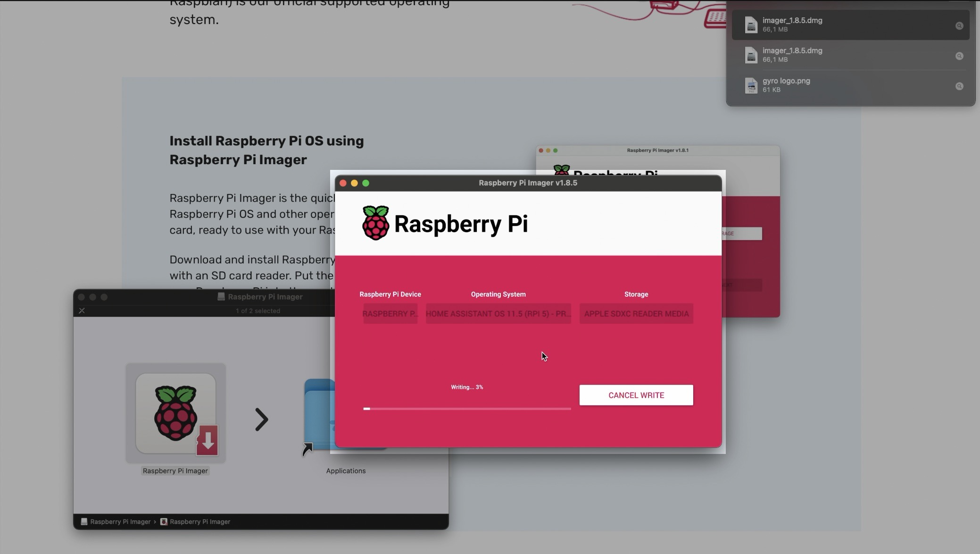
Task: Expand the APPLE SDXC READER storage dropdown
Action: (x=636, y=313)
